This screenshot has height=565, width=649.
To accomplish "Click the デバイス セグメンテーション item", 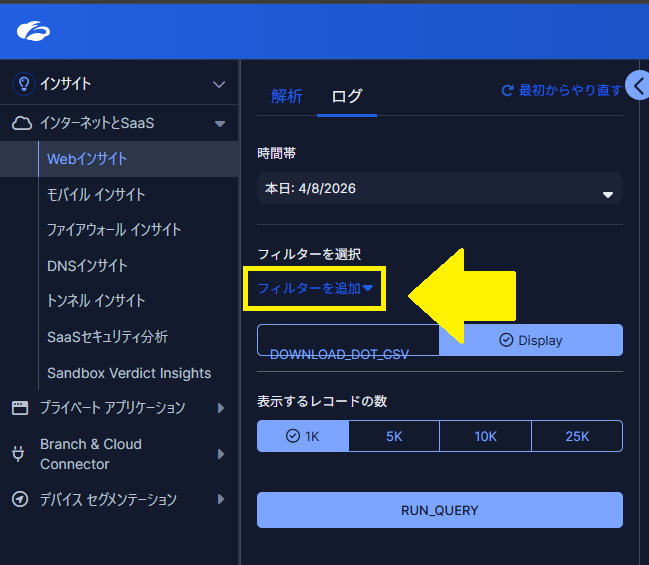I will click(108, 499).
